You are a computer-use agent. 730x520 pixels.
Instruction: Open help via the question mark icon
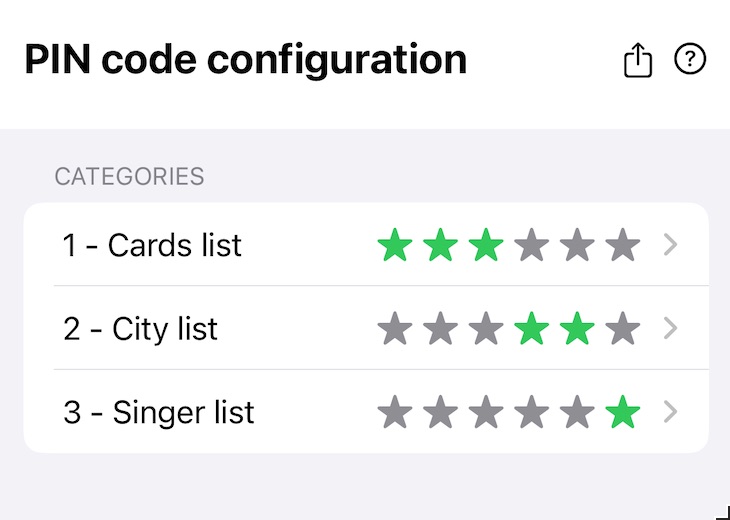[x=690, y=59]
